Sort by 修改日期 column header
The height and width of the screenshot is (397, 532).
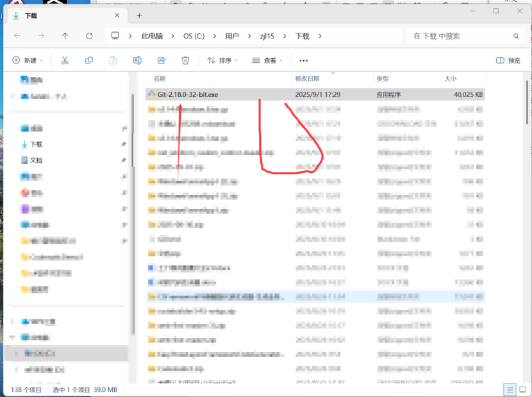307,79
